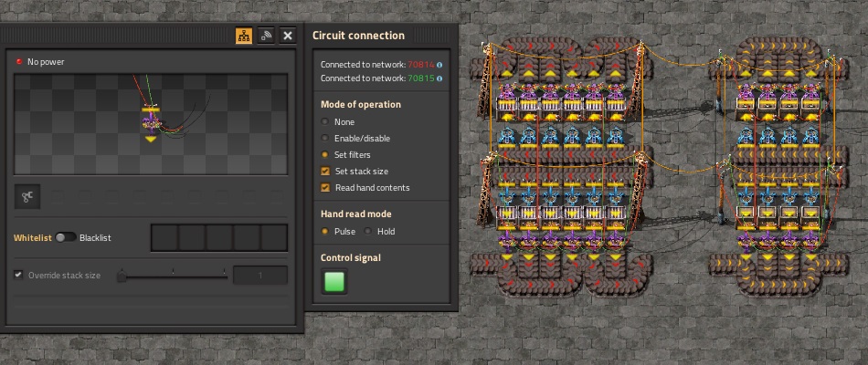Select lower-right medium pole in yellow-belt build
This screenshot has height=365, width=868.
click(x=829, y=191)
